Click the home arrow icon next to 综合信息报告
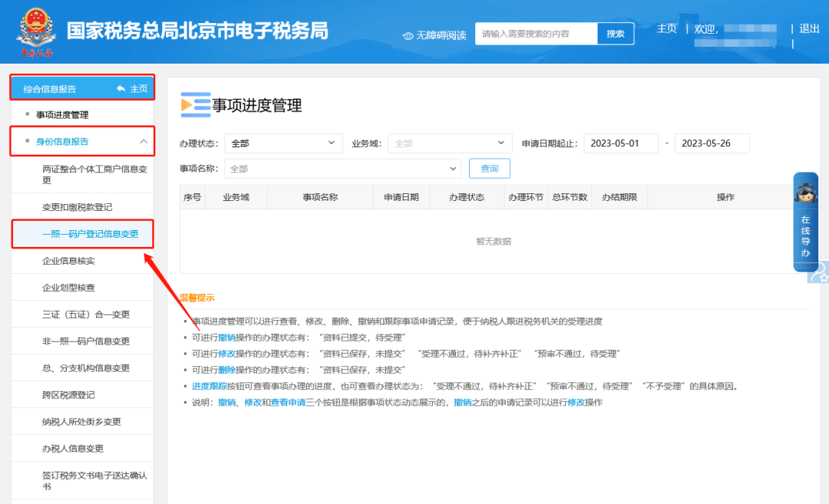The image size is (829, 504). (123, 87)
